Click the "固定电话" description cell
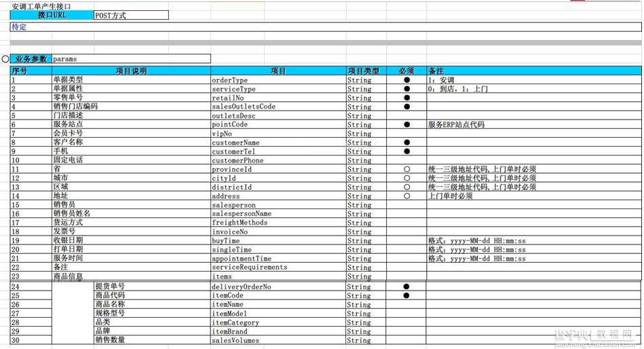The width and height of the screenshot is (644, 349). 131,160
